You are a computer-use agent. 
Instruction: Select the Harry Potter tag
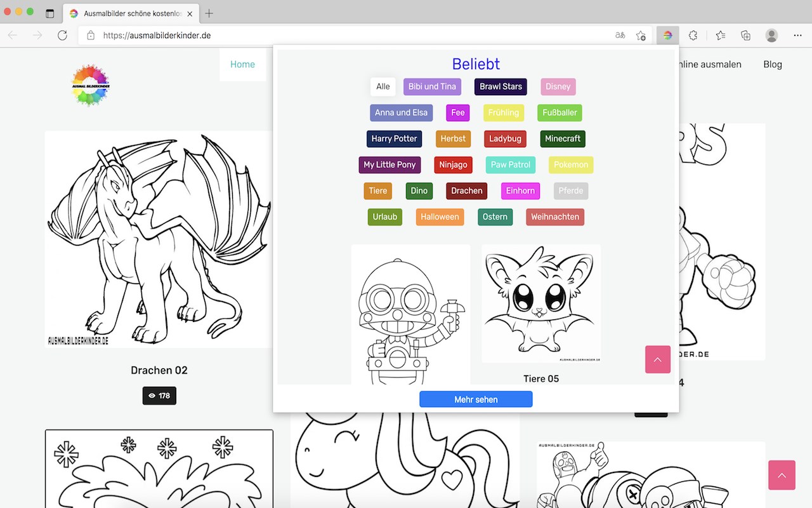395,138
